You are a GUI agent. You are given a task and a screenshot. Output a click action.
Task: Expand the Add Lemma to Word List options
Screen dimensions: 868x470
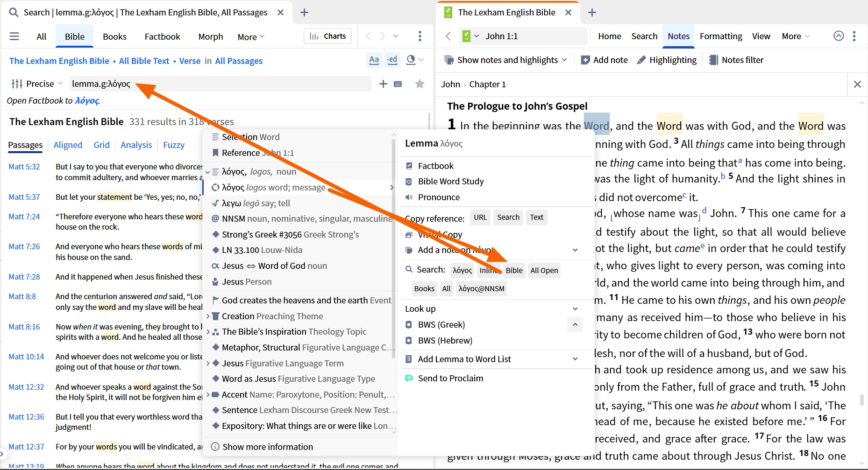(x=575, y=359)
